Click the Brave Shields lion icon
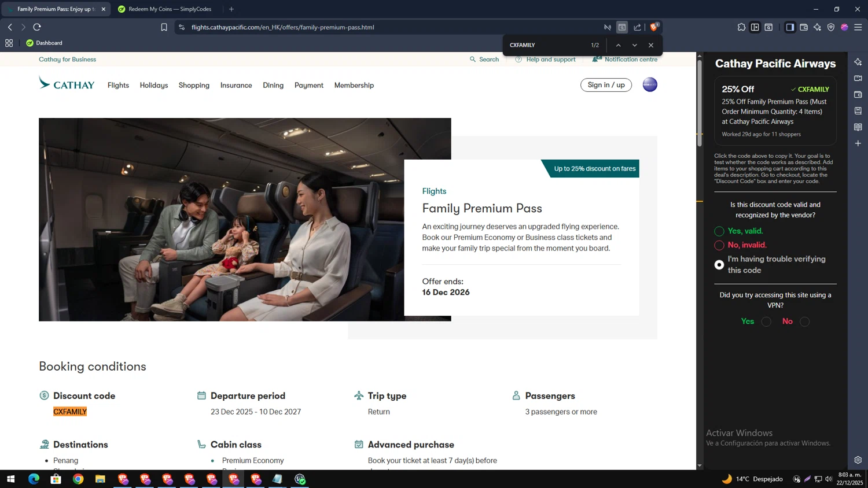Screen dimensions: 868x488 pos(654,27)
